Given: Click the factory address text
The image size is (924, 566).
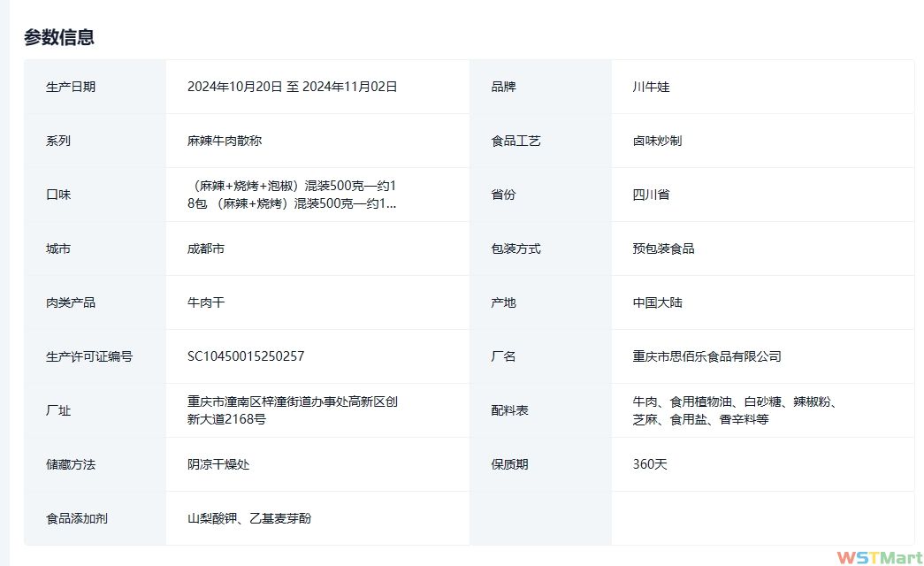Looking at the screenshot, I should pyautogui.click(x=292, y=410).
